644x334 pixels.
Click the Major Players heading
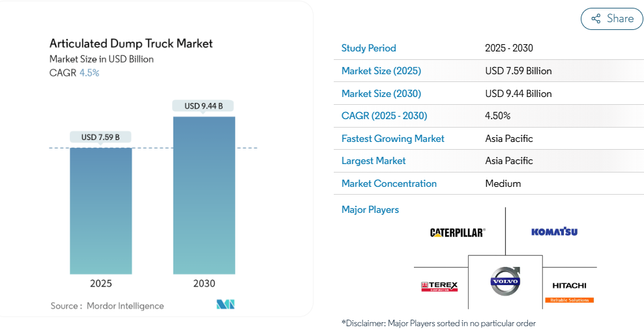tap(370, 210)
